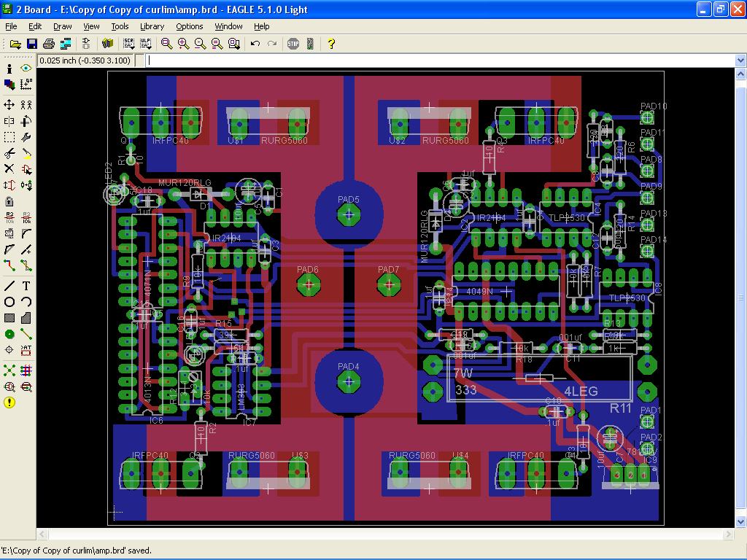The image size is (747, 560).
Task: Select the Arc tool
Action: [26, 302]
